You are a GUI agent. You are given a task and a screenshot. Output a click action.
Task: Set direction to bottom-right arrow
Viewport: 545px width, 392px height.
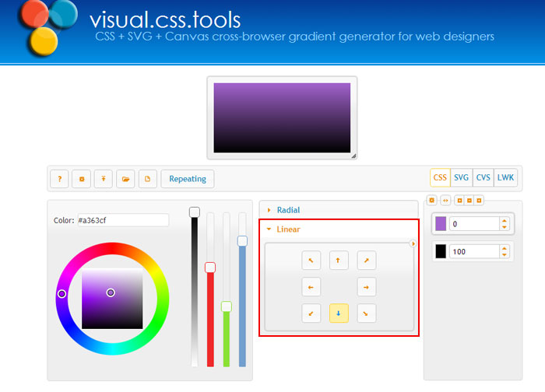[367, 313]
